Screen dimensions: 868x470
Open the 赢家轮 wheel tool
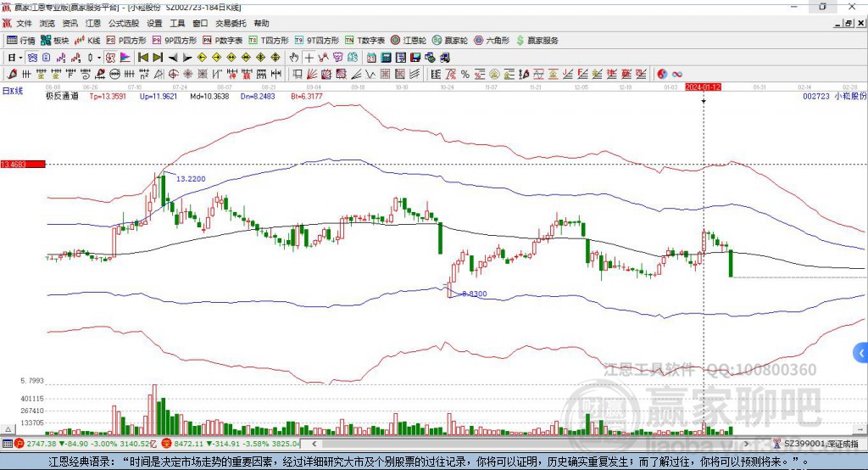pos(450,41)
